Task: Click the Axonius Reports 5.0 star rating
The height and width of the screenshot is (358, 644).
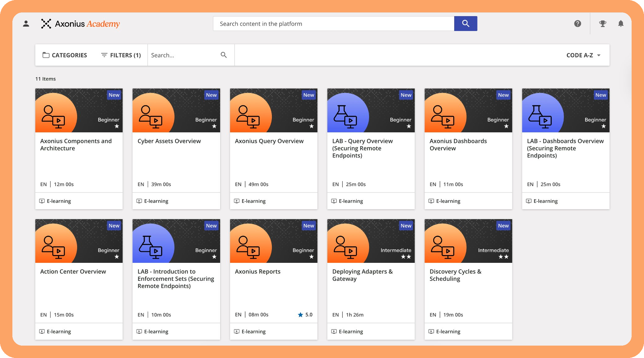Action: [305, 315]
